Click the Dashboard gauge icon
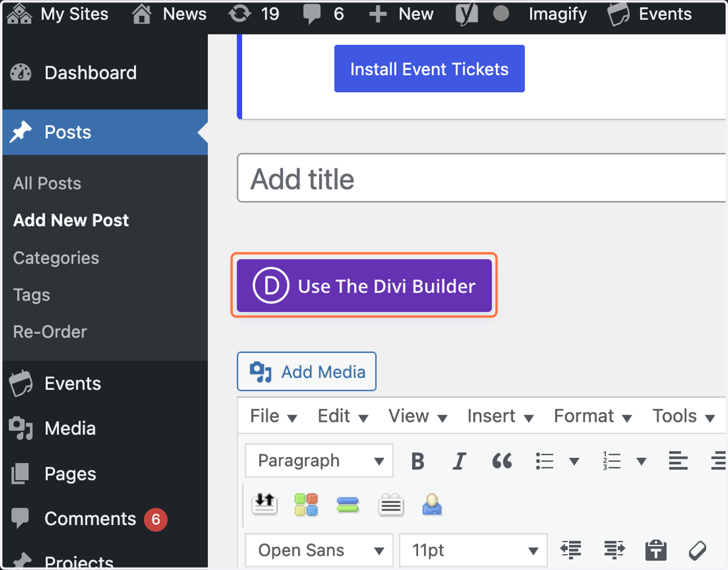Image resolution: width=728 pixels, height=570 pixels. tap(21, 73)
